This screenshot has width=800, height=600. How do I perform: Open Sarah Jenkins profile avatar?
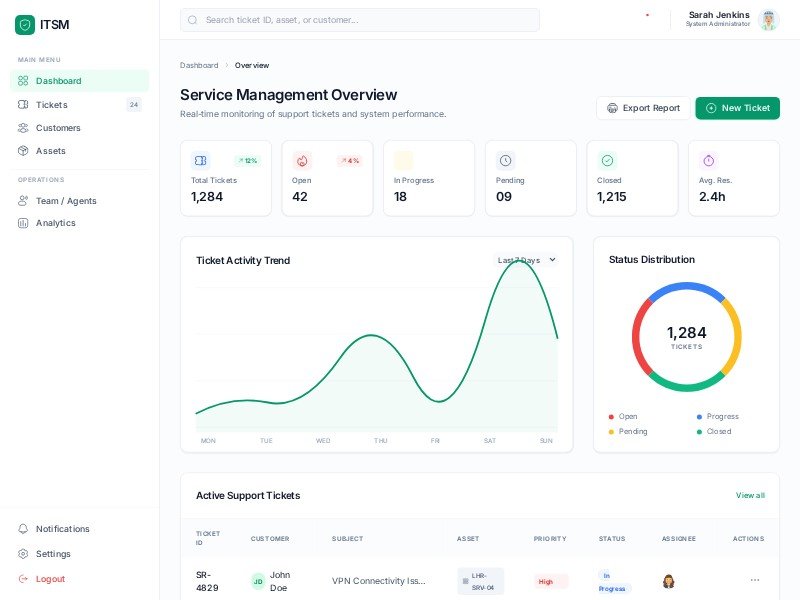pos(768,19)
